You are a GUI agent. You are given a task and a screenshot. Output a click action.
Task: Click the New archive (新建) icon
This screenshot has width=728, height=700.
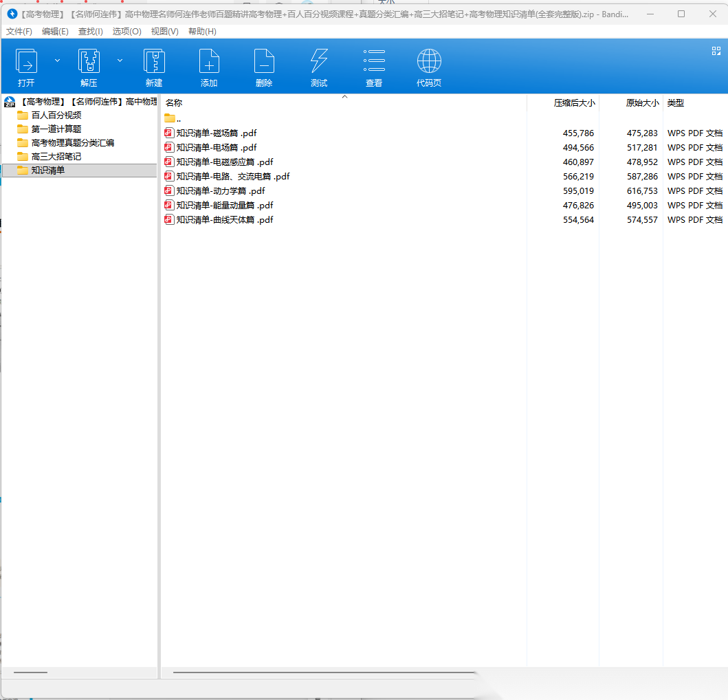(x=154, y=62)
